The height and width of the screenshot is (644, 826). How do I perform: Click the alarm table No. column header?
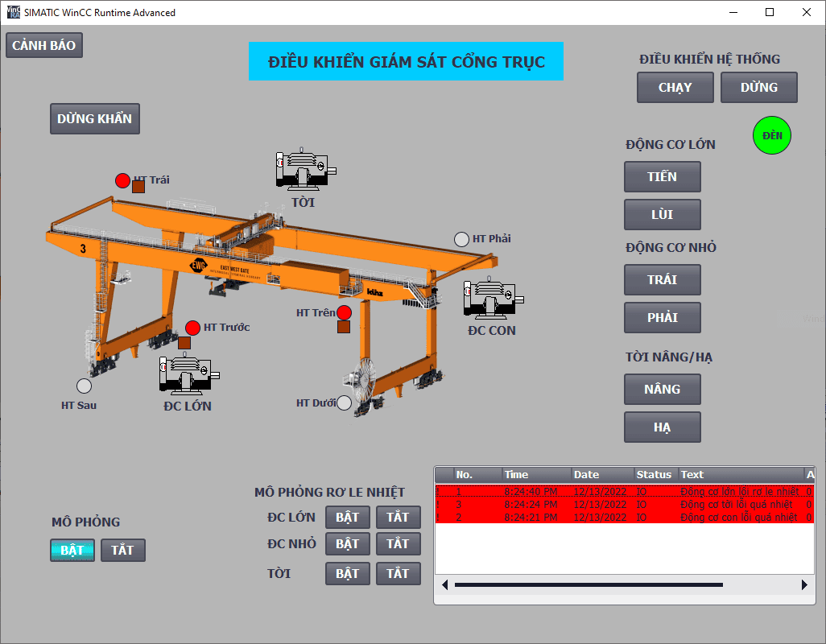coord(477,474)
